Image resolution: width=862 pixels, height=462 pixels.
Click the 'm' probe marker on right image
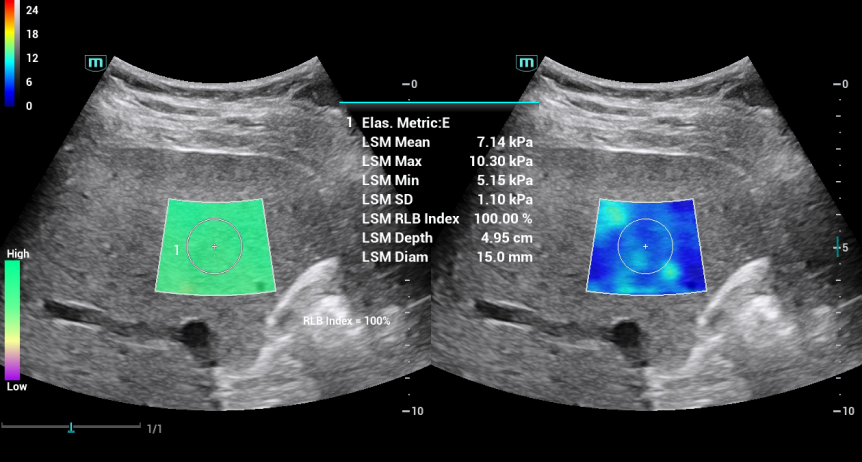click(x=526, y=63)
